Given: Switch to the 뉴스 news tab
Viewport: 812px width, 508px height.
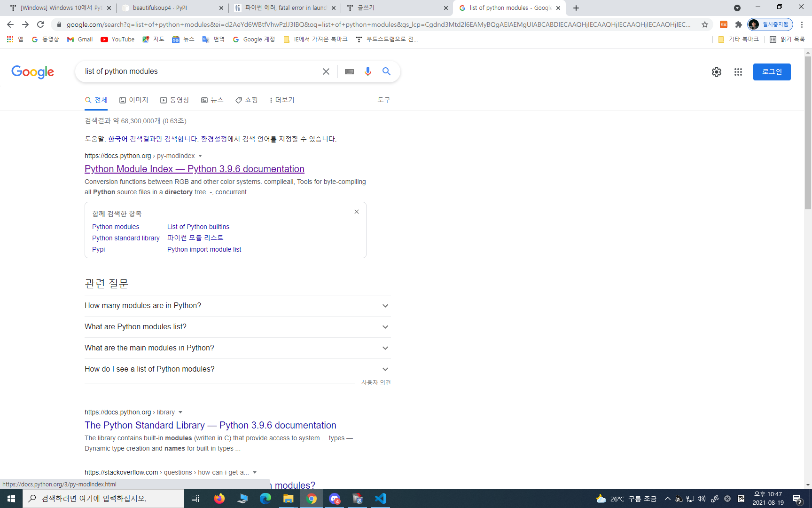Looking at the screenshot, I should tap(212, 100).
